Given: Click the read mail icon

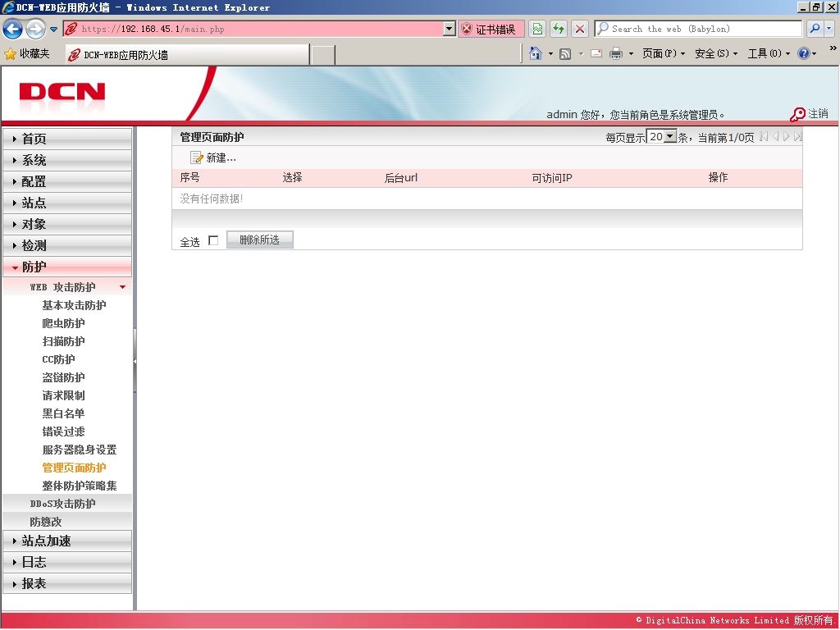Looking at the screenshot, I should click(596, 53).
